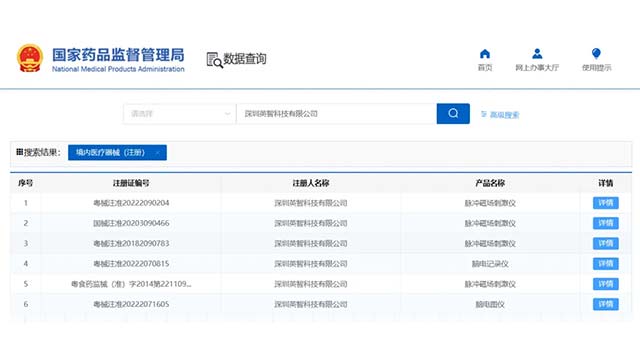Open 详情 for the 脑电记录仪 product

[x=606, y=264]
